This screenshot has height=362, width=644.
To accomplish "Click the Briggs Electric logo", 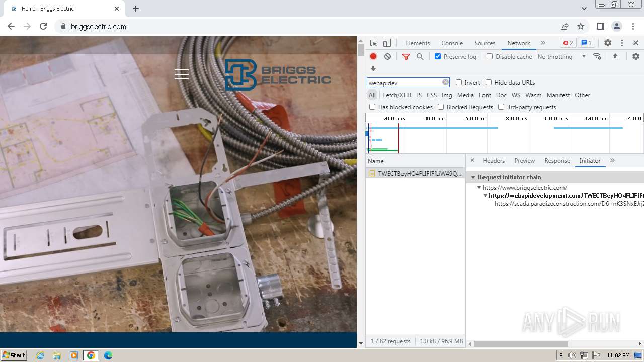I will 278,75.
